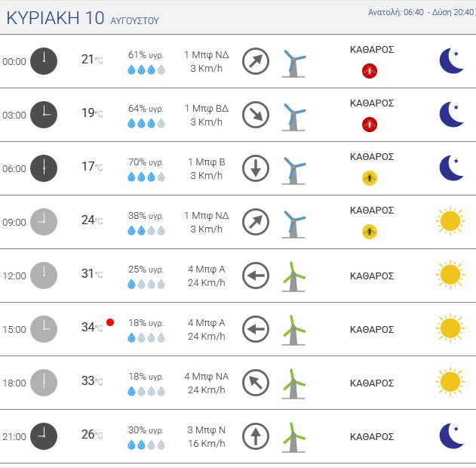The image size is (476, 468).
Task: Click the red mosquito icon at 00:00
Action: tap(370, 71)
